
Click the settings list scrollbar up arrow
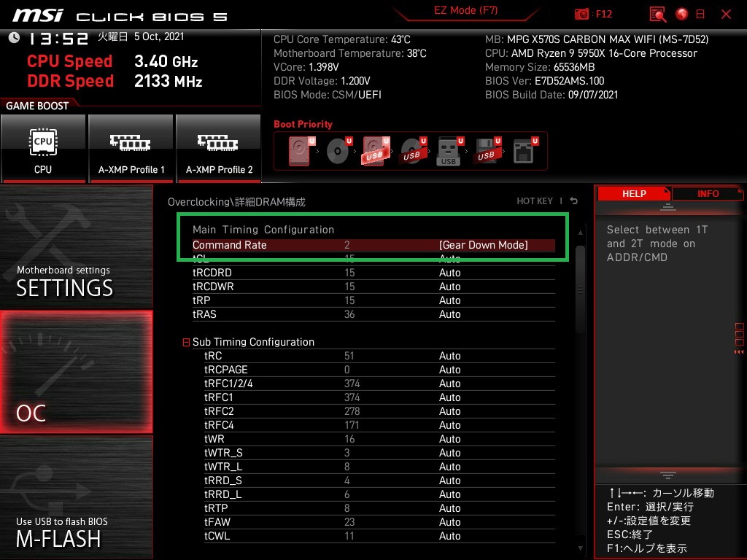pyautogui.click(x=580, y=233)
